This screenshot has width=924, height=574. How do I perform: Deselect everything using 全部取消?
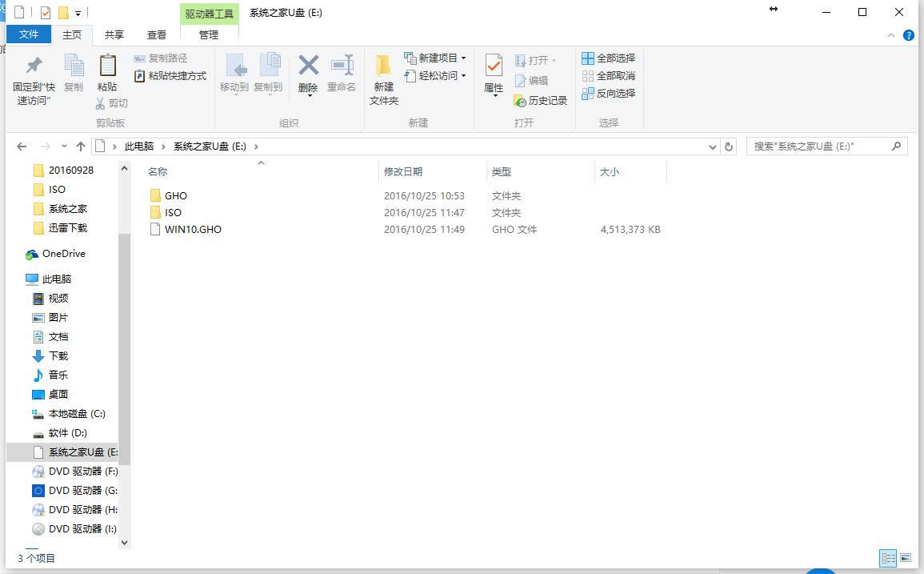point(610,76)
